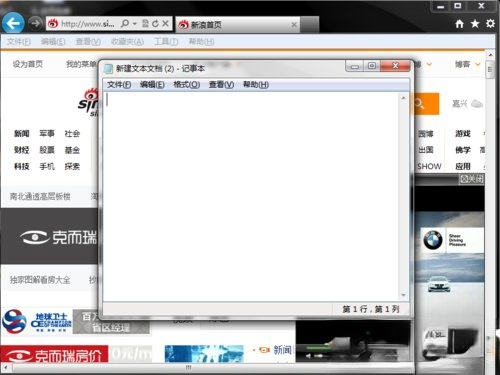Open 新闻 link in Sina navigation
Screen dimensions: 500x375
(x=22, y=134)
